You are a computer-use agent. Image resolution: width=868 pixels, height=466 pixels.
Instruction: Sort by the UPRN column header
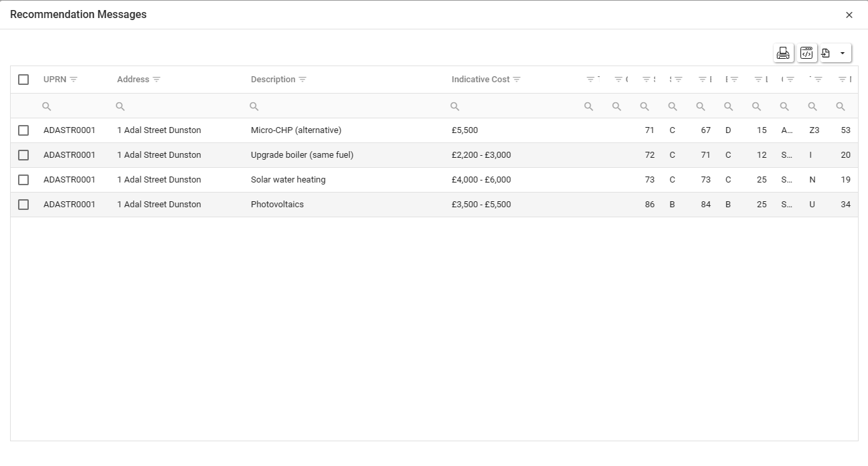(x=54, y=80)
